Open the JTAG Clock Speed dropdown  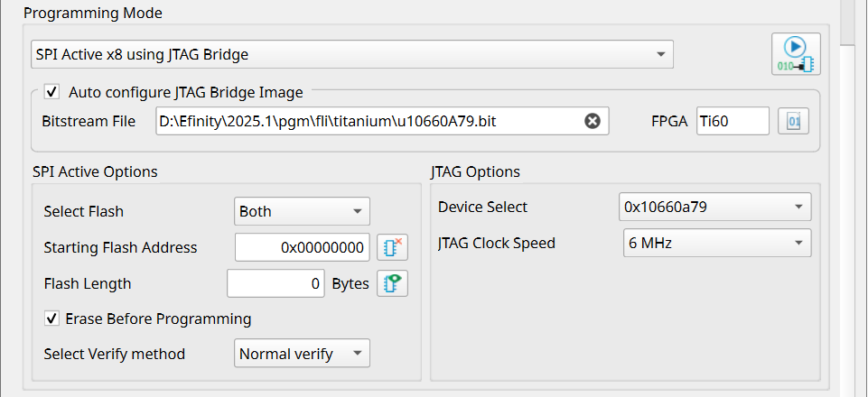click(714, 243)
